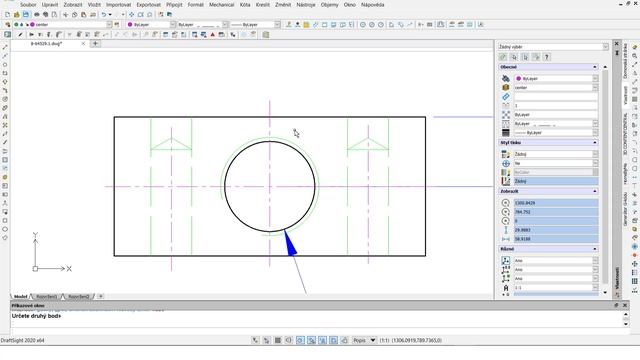Click the view height icon in Zobrazit
Image resolution: width=640 pixels, height=360 pixels.
(506, 230)
